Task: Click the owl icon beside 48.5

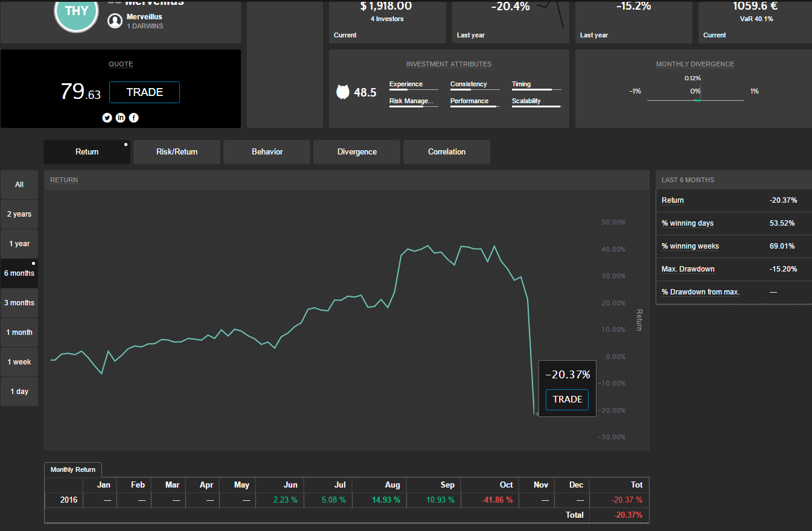Action: point(343,92)
